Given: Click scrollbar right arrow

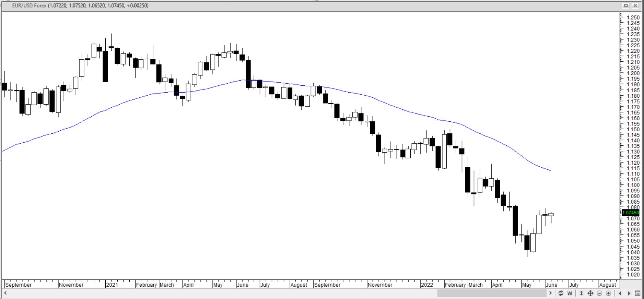Looking at the screenshot, I should coord(550,293).
